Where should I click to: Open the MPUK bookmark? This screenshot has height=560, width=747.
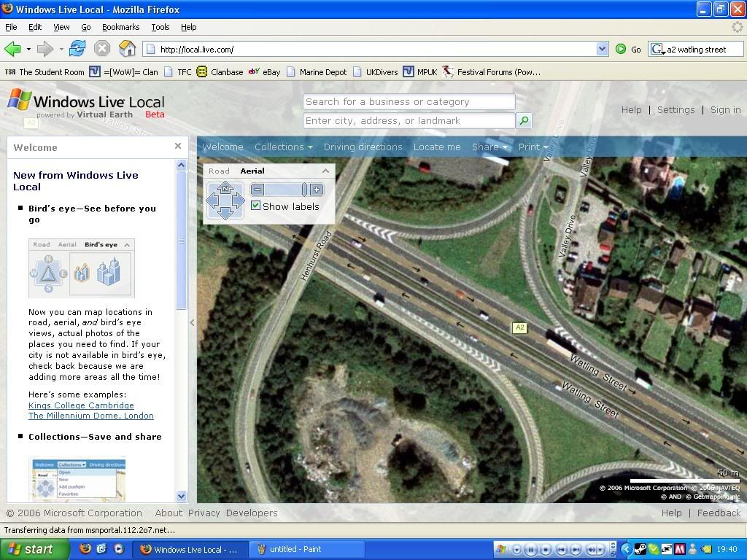tap(419, 72)
